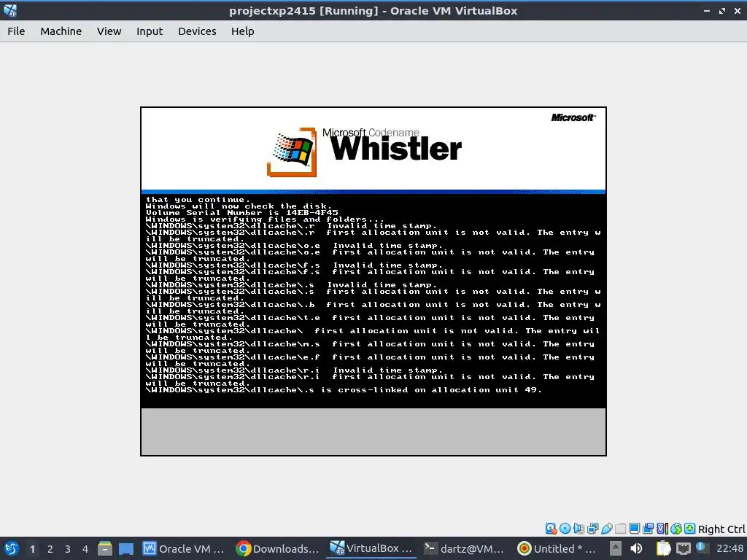Click the eject removable media tray icon
The width and height of the screenshot is (747, 560).
point(615,548)
